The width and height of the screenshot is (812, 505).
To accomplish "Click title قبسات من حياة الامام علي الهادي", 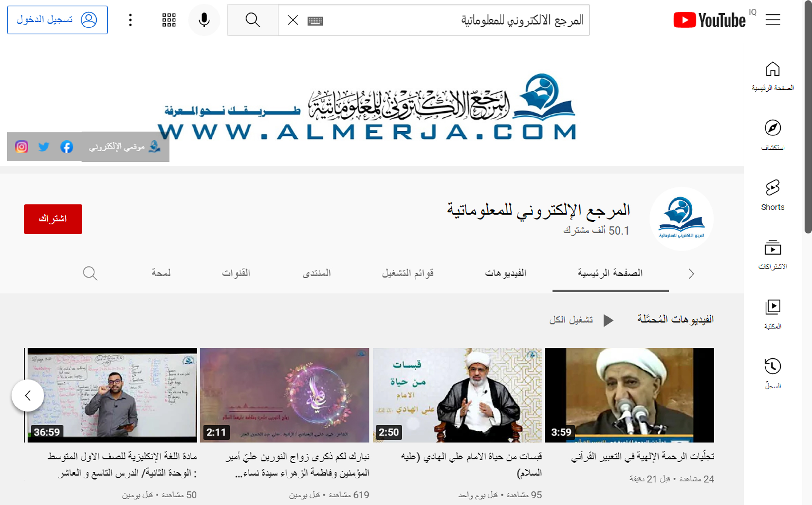I will click(x=471, y=465).
